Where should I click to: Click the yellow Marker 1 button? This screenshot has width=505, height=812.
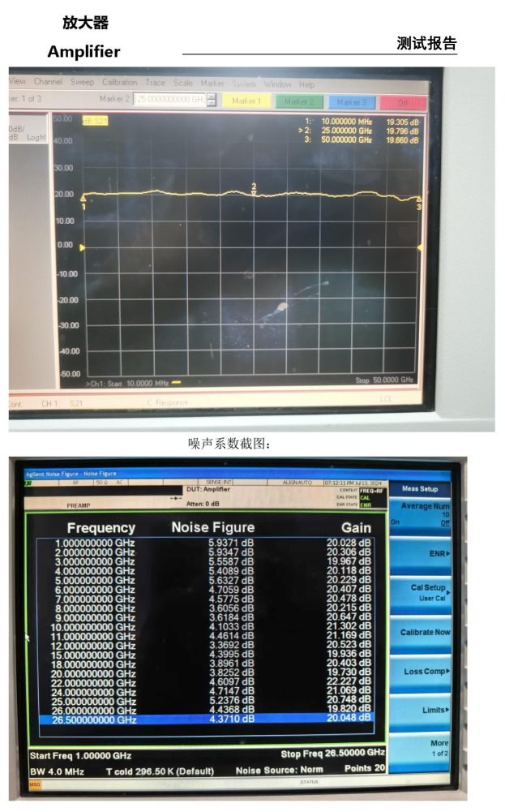coord(246,101)
